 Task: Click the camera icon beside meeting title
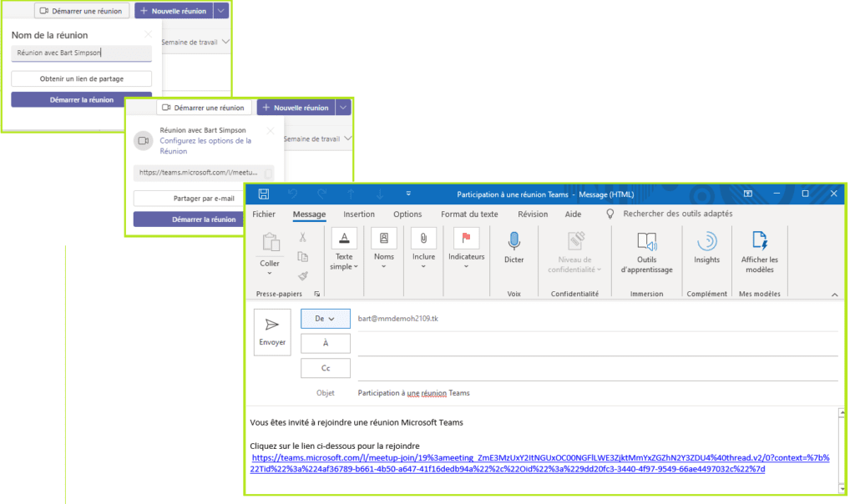click(x=144, y=140)
